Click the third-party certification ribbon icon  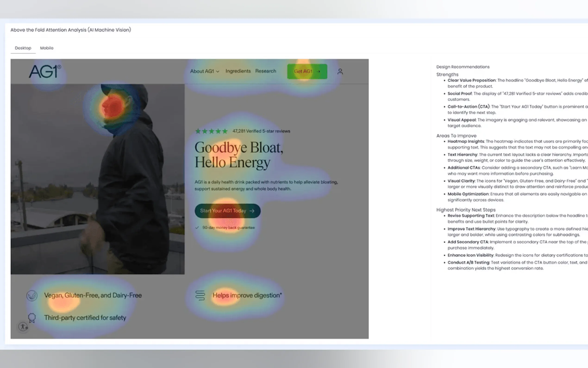(x=32, y=318)
